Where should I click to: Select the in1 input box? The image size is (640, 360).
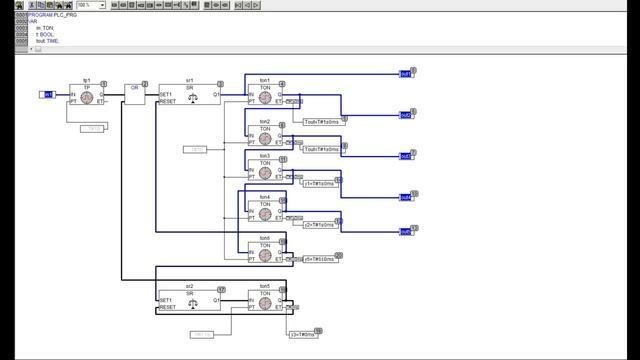[48, 95]
